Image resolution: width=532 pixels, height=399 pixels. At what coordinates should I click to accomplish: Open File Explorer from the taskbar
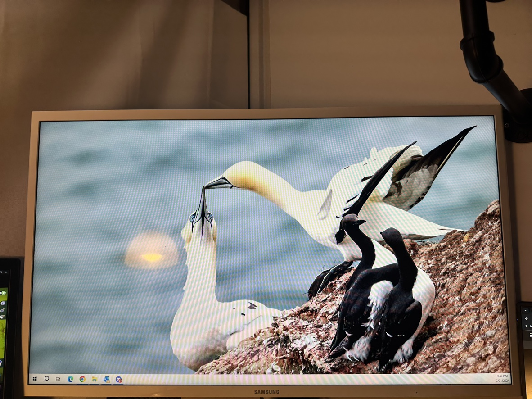[x=95, y=379]
